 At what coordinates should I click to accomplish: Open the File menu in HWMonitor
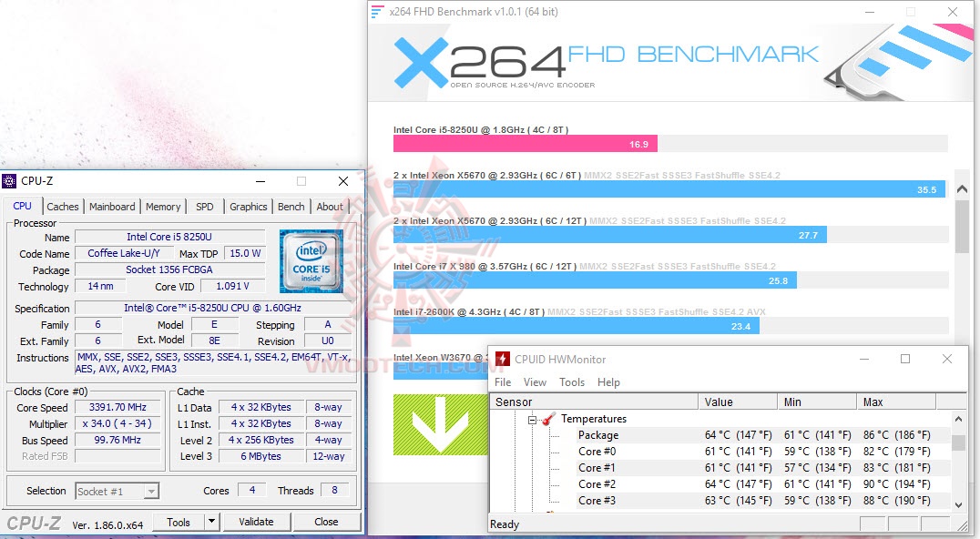[503, 382]
